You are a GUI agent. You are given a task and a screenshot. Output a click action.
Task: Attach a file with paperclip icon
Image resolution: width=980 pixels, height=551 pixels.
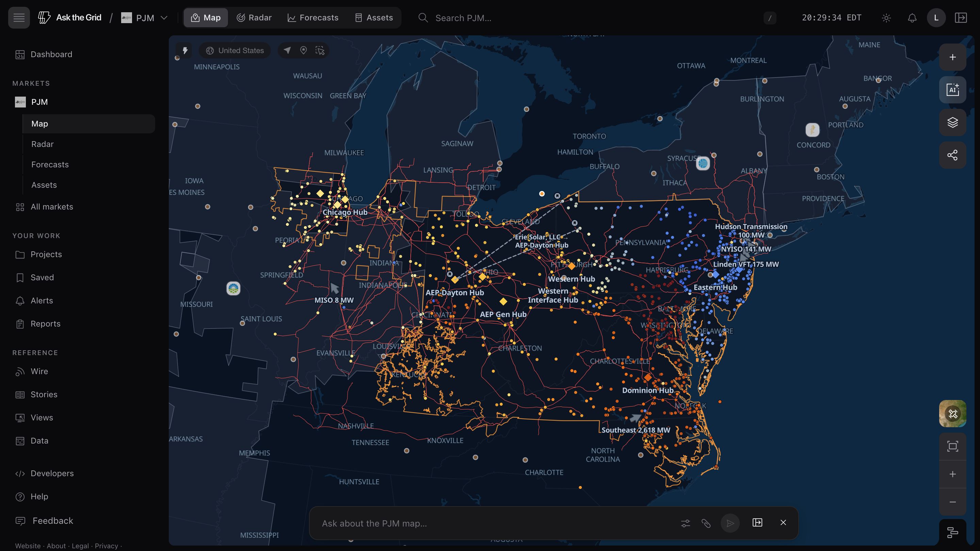pyautogui.click(x=706, y=523)
